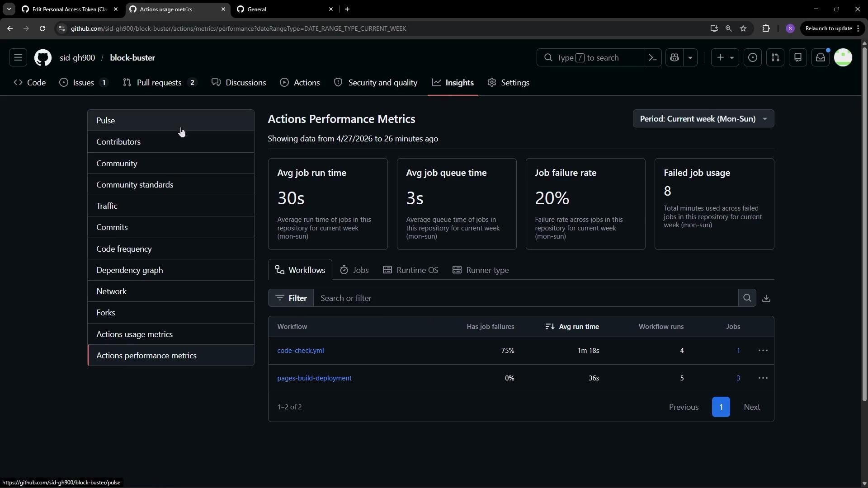The height and width of the screenshot is (488, 868).
Task: Focus the Search or filter field
Action: pyautogui.click(x=526, y=298)
